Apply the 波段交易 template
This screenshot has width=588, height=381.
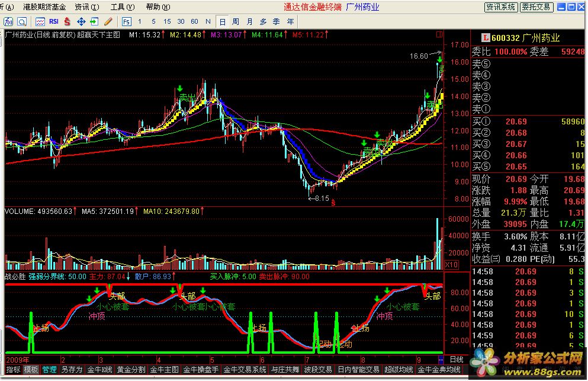(318, 370)
